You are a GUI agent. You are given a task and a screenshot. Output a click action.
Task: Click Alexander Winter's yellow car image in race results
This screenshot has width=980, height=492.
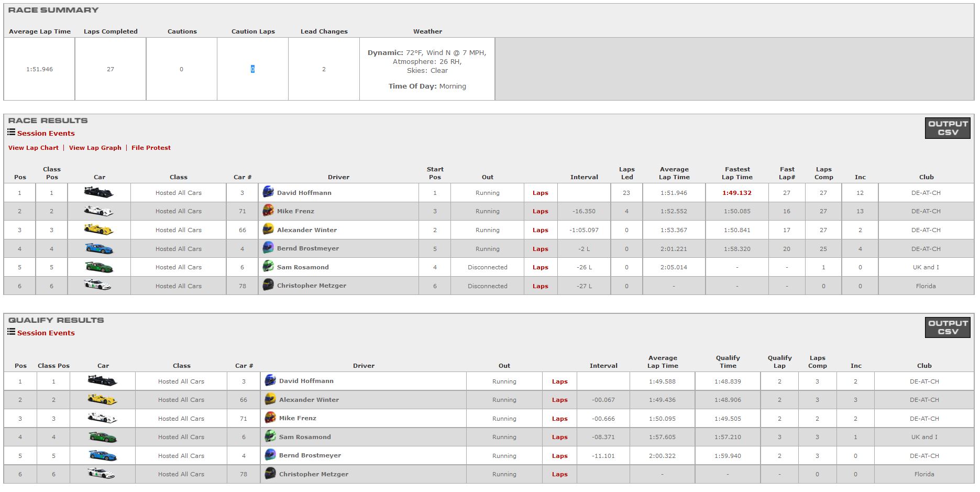(98, 229)
